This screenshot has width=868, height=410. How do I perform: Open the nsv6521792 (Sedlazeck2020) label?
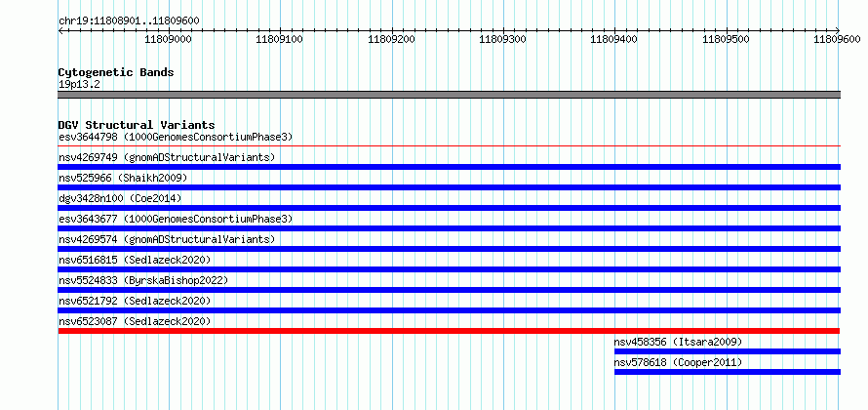pos(135,301)
